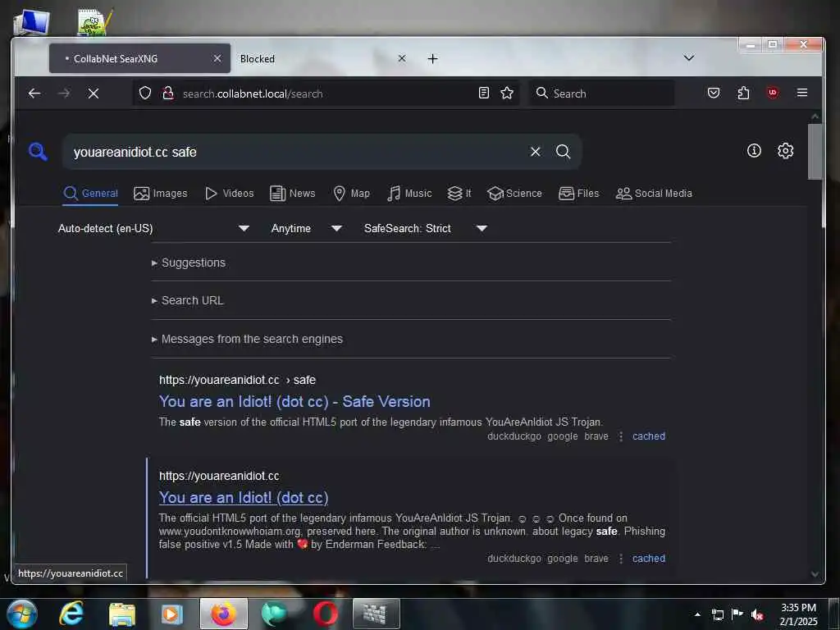Switch to Music category
Viewport: 840px width, 630px height.
[409, 194]
